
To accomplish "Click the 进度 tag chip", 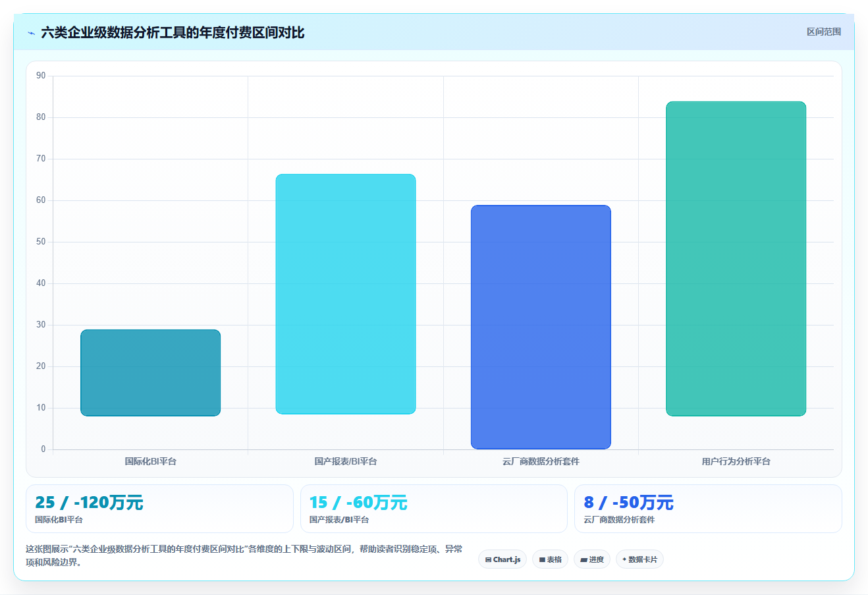I will click(592, 559).
